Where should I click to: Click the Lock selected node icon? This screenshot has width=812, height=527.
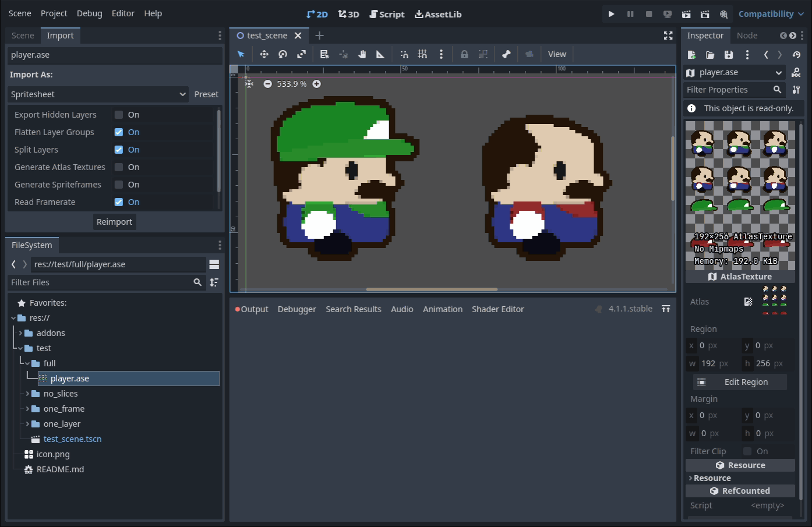(464, 54)
